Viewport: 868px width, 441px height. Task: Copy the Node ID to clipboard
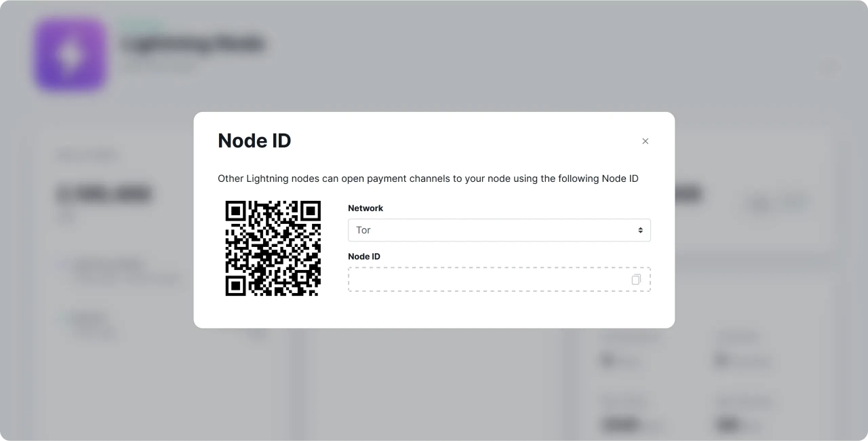[636, 280]
